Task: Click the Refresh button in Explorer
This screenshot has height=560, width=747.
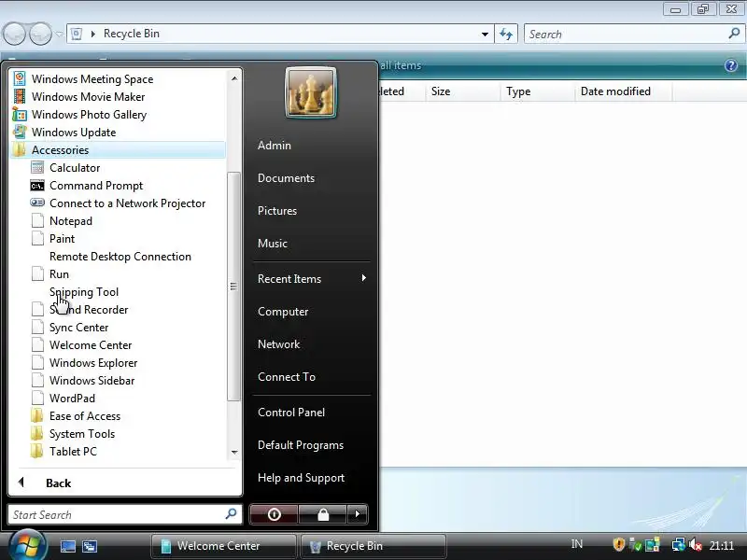Action: pos(506,35)
